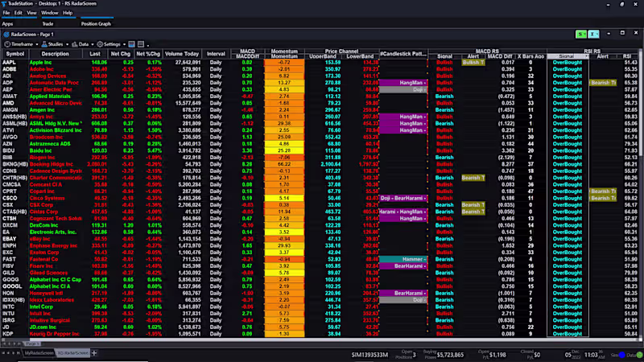Click the AAPL Bullish T alert cell

tap(473, 63)
